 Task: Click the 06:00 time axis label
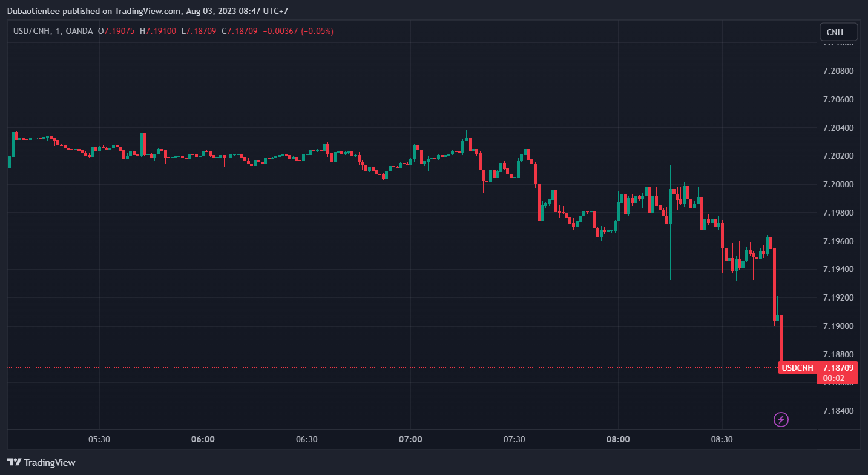pos(203,439)
